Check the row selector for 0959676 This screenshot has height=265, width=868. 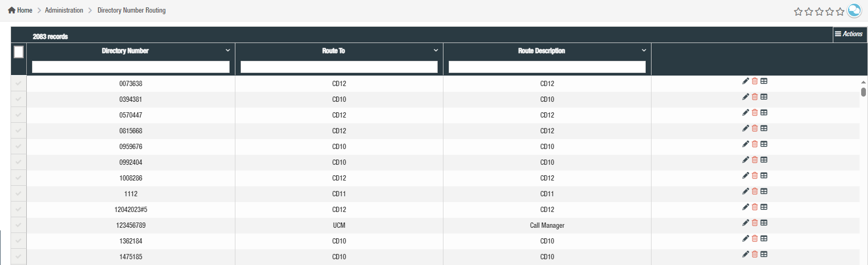click(x=18, y=146)
